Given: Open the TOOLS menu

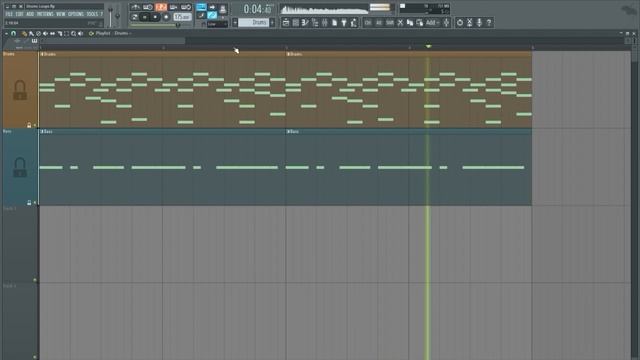Looking at the screenshot, I should [x=92, y=14].
